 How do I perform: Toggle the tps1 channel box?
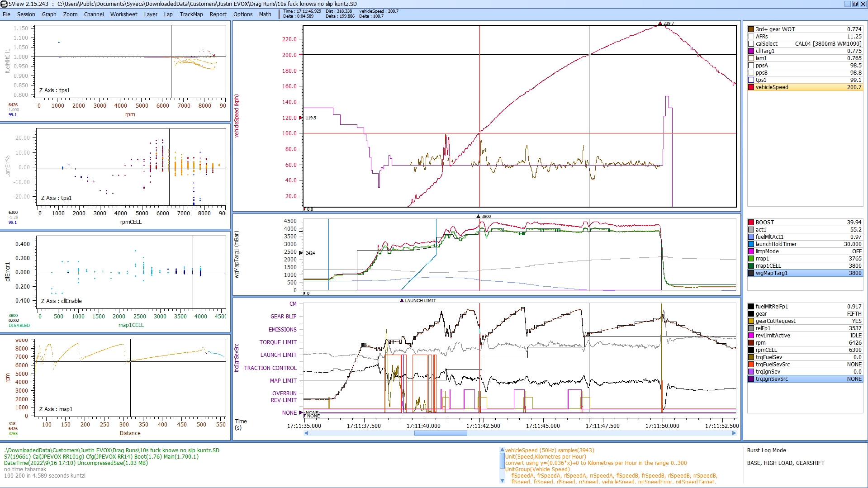(751, 80)
